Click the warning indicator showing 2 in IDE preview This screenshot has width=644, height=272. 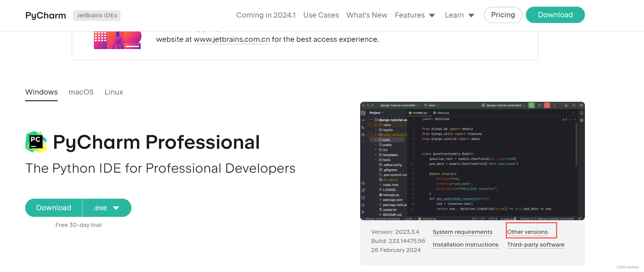pyautogui.click(x=564, y=119)
